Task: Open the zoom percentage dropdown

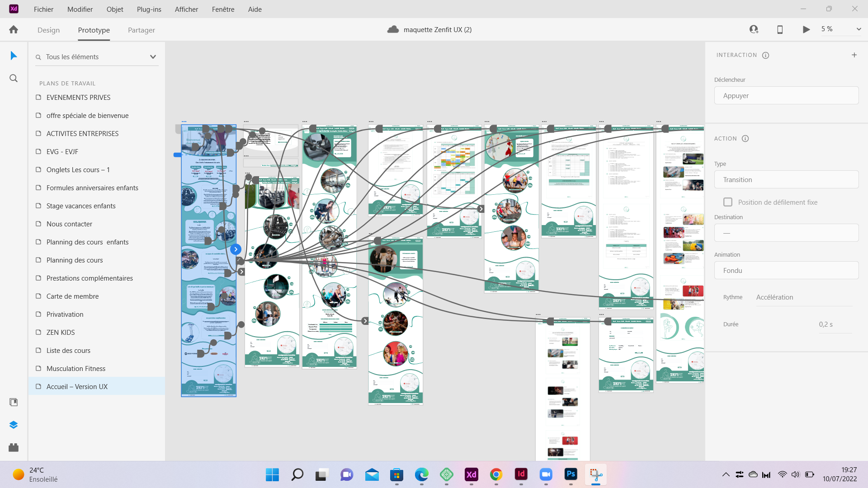Action: [859, 29]
